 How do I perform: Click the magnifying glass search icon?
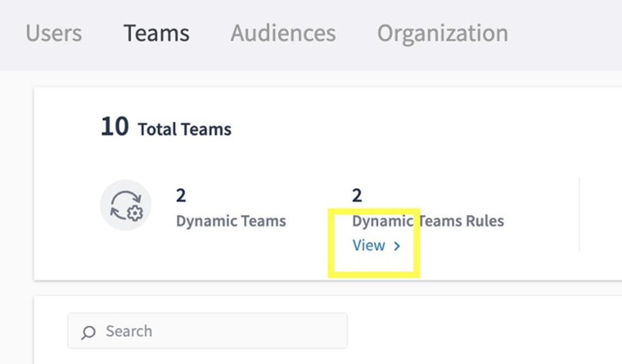click(89, 332)
